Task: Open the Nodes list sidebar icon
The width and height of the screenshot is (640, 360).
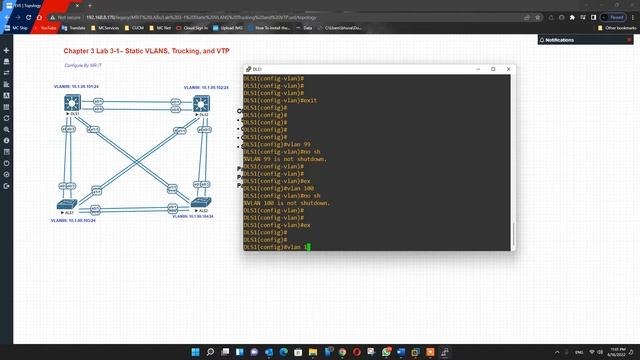Action: coord(6,62)
